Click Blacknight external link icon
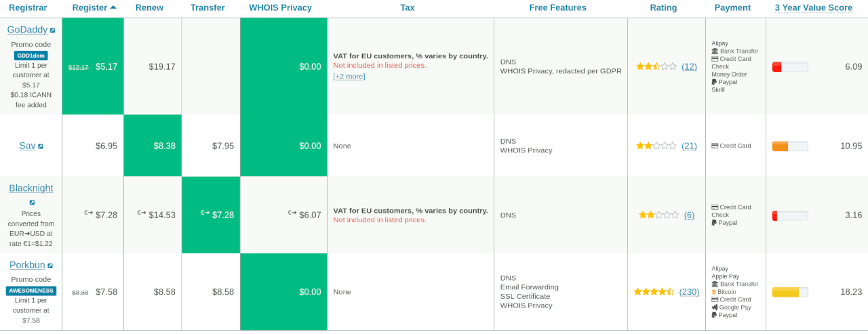Image resolution: width=868 pixels, height=334 pixels. coord(32,202)
